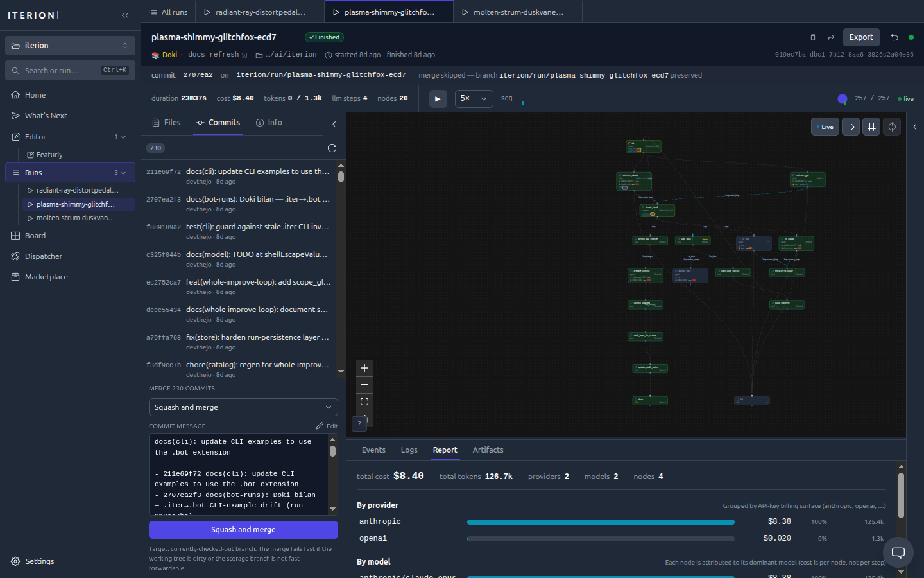This screenshot has height=578, width=924.
Task: Click the purple Squash and merge button
Action: (x=243, y=530)
